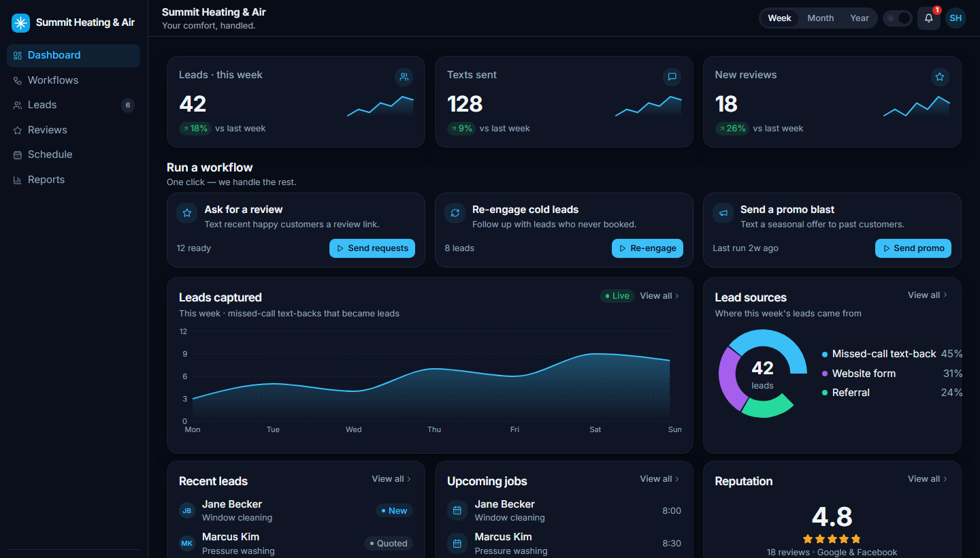
Task: Click the Live status badge
Action: click(617, 296)
